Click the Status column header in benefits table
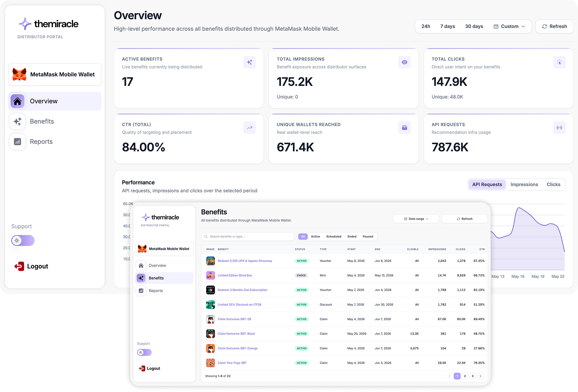Viewport: 578px width, 392px height. pyautogui.click(x=300, y=249)
